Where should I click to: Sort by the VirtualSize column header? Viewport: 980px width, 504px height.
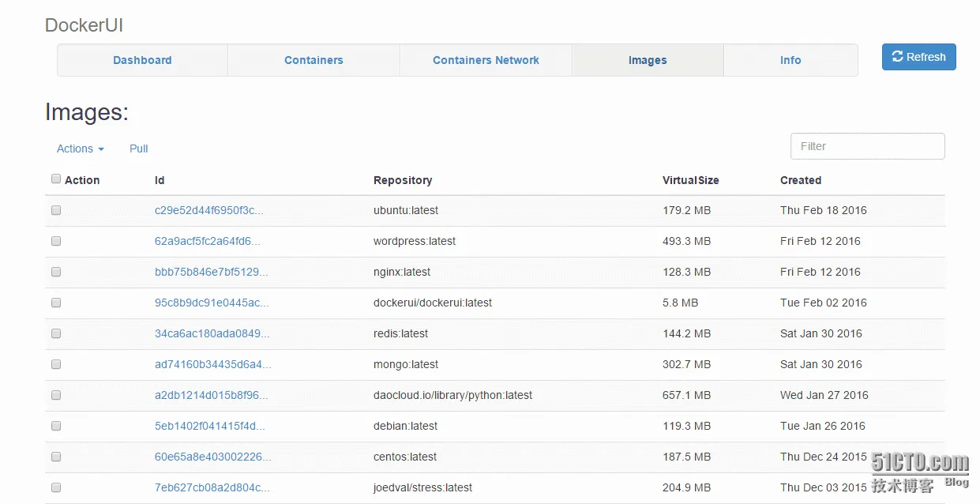click(690, 180)
